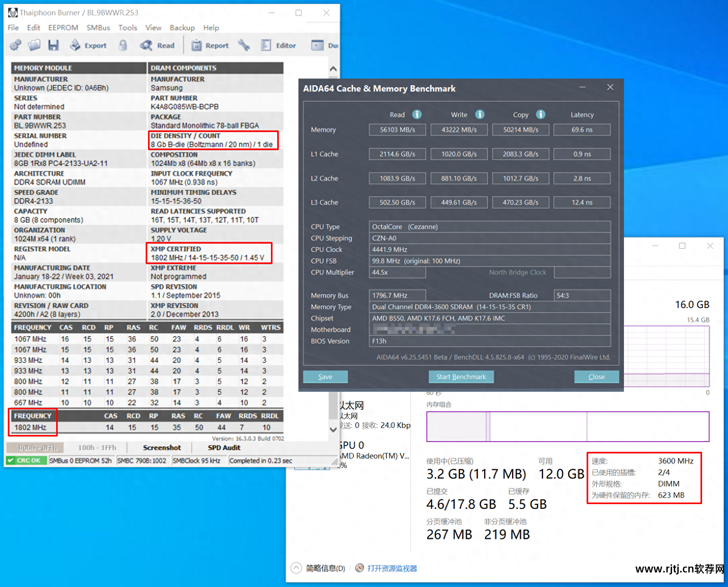Click Start Benchmark in AIDA64

pos(461,377)
